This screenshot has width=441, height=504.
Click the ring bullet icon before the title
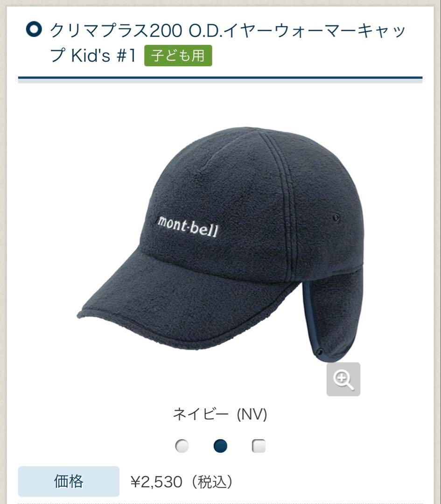[34, 29]
